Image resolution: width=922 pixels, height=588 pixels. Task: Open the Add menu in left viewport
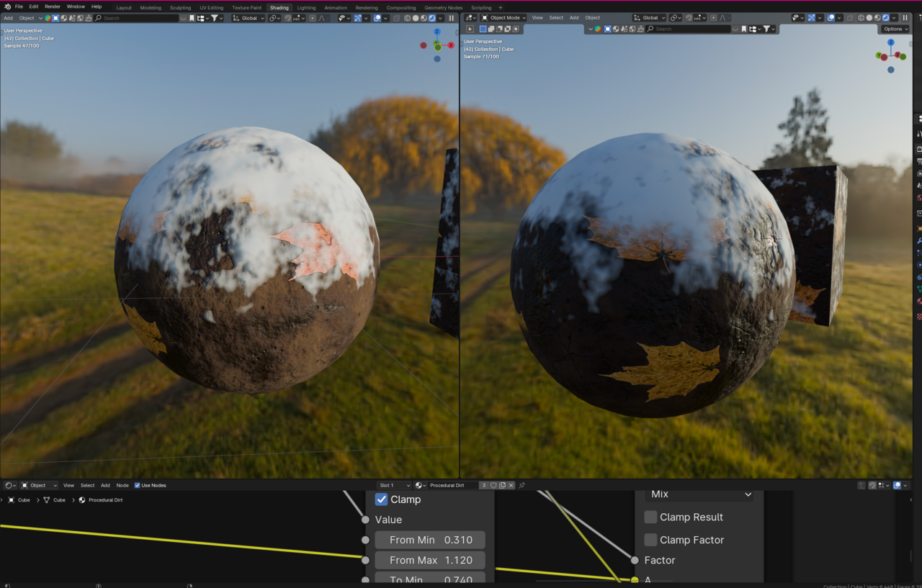pos(8,18)
